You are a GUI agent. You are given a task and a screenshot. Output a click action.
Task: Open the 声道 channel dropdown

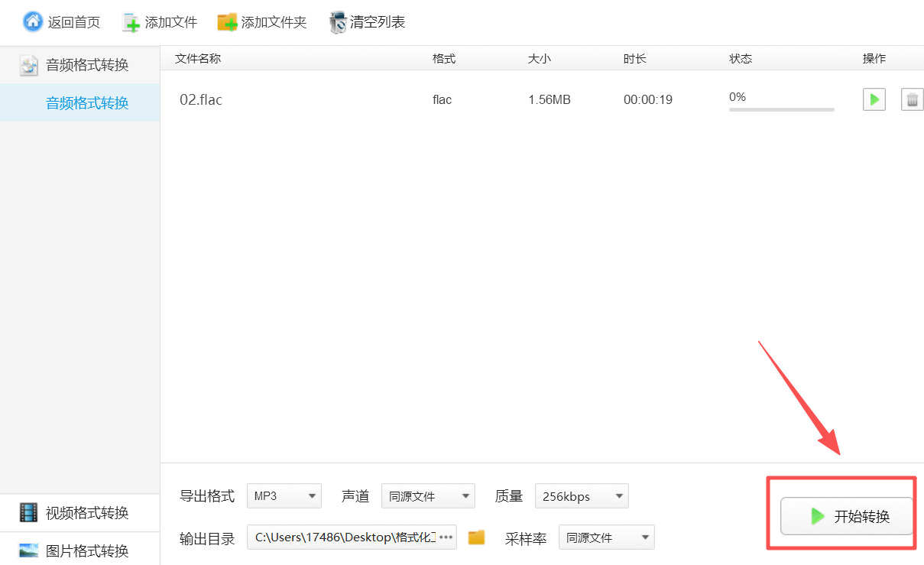click(428, 495)
